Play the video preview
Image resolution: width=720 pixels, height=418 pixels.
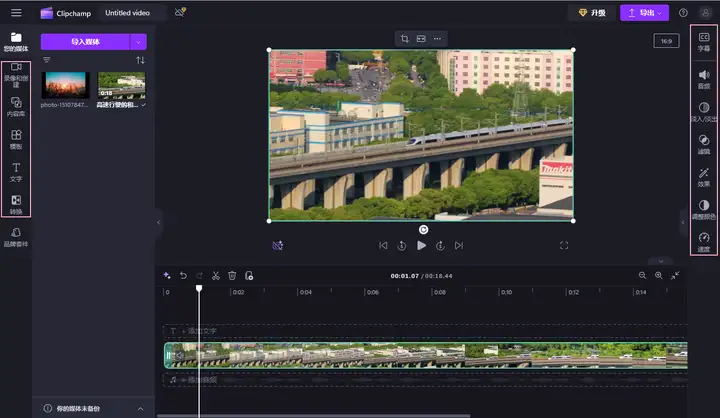point(421,246)
